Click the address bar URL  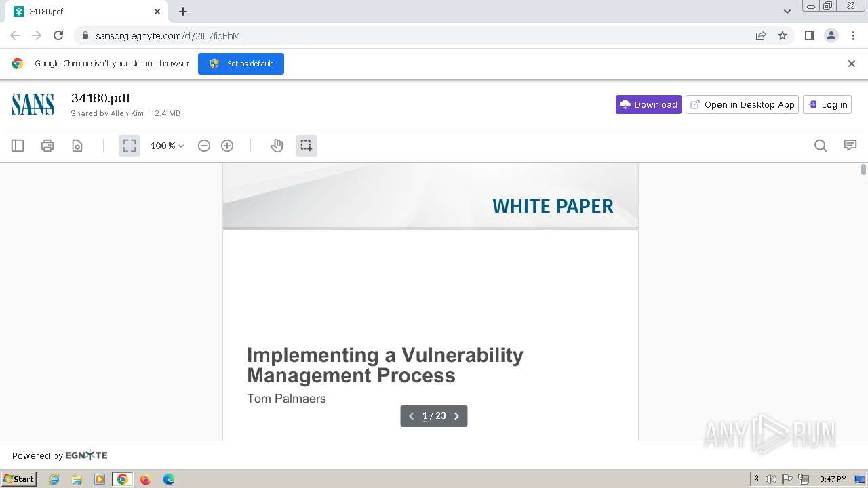167,36
